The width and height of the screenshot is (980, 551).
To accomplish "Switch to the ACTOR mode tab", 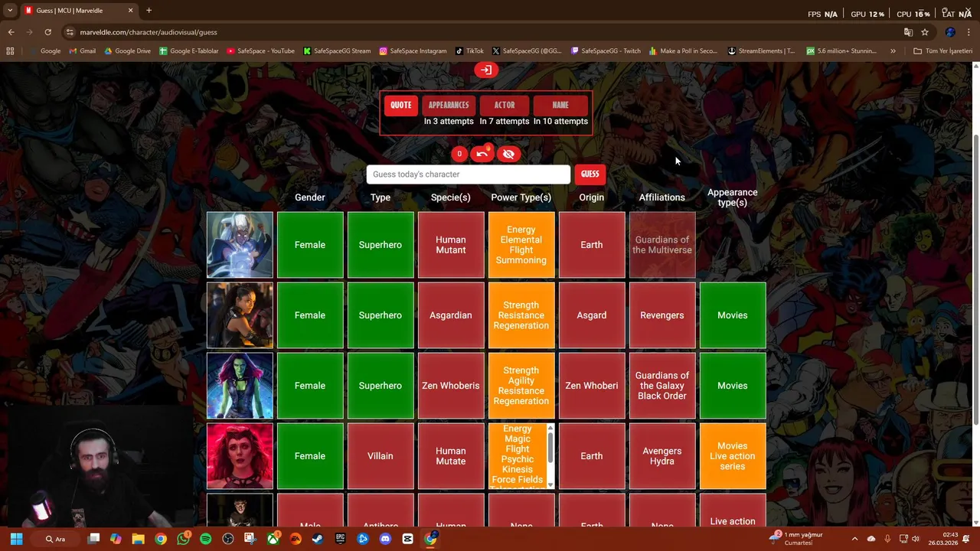I will [505, 105].
